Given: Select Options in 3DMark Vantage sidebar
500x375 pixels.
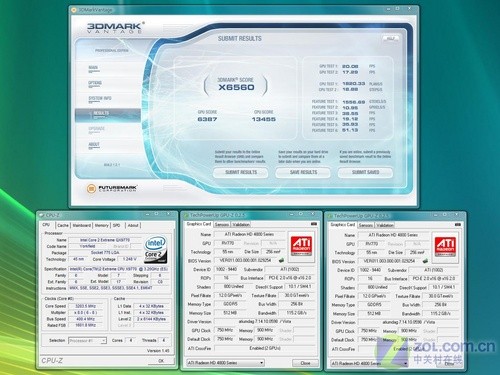Looking at the screenshot, I should [95, 83].
